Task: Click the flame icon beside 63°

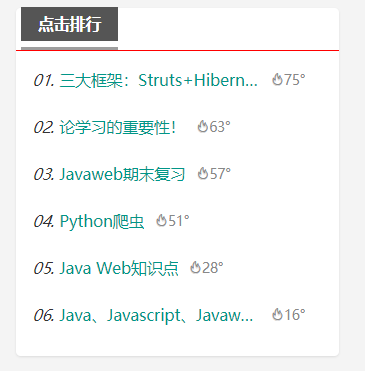Action: coord(203,126)
